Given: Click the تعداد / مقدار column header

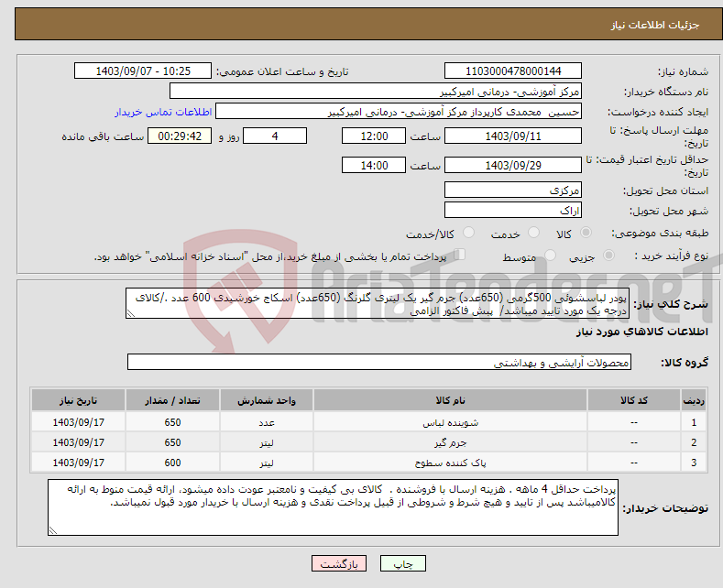Looking at the screenshot, I should (172, 400).
